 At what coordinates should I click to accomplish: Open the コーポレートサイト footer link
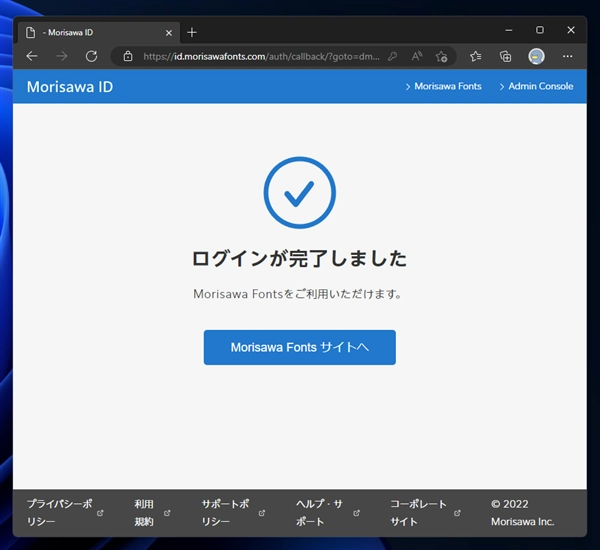point(418,512)
